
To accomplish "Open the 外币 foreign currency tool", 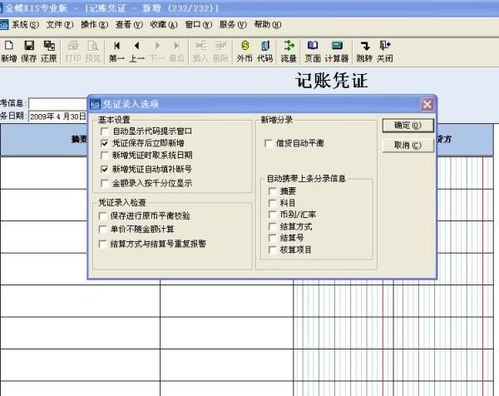I will [245, 51].
